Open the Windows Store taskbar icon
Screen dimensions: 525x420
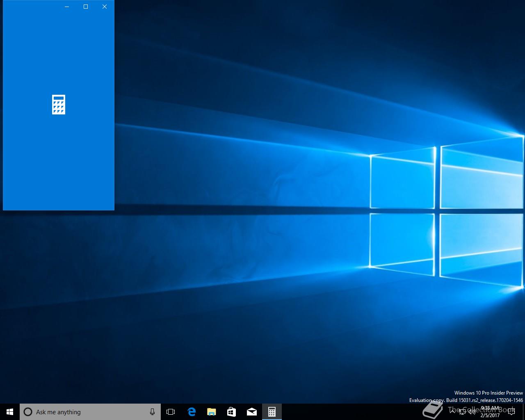[x=232, y=412]
